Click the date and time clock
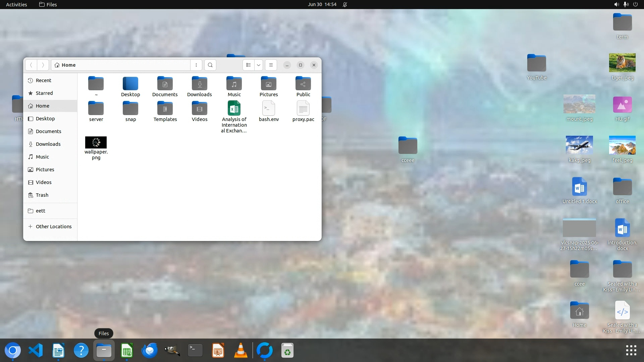The image size is (644, 362). tap(322, 4)
